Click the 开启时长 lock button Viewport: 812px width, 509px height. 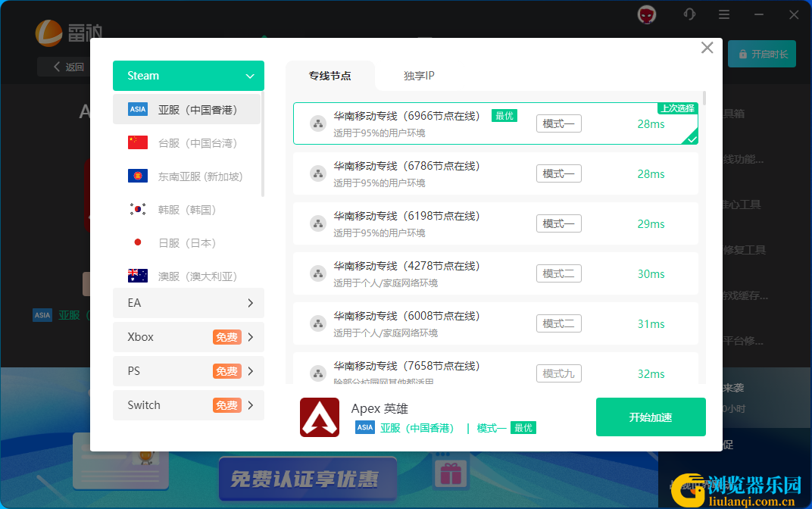[762, 54]
